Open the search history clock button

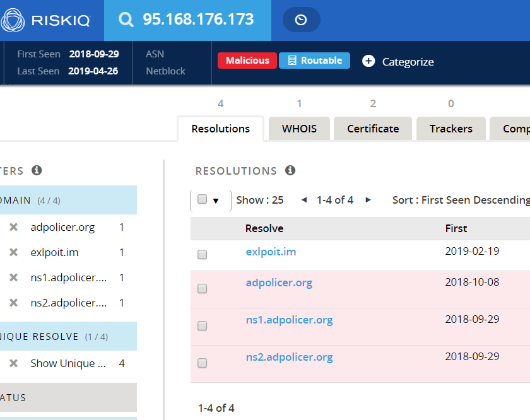(301, 20)
